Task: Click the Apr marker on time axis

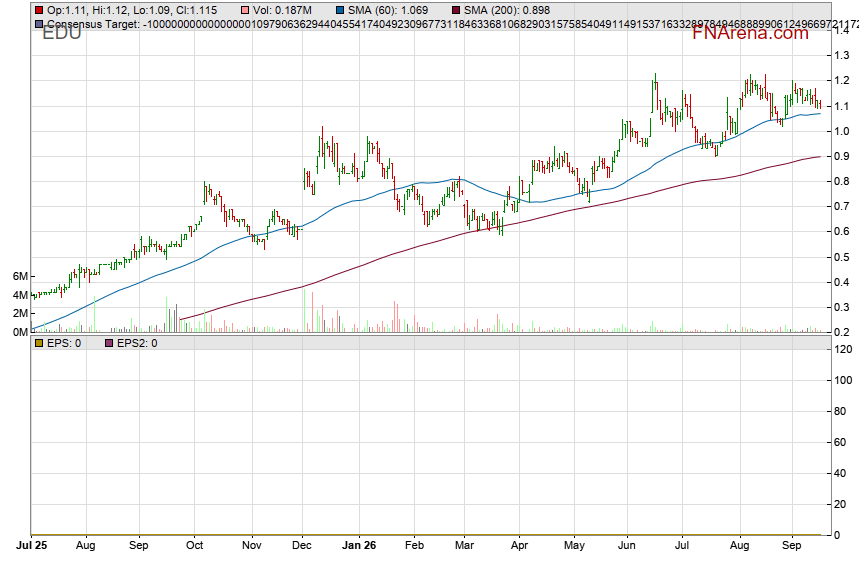Action: [519, 545]
